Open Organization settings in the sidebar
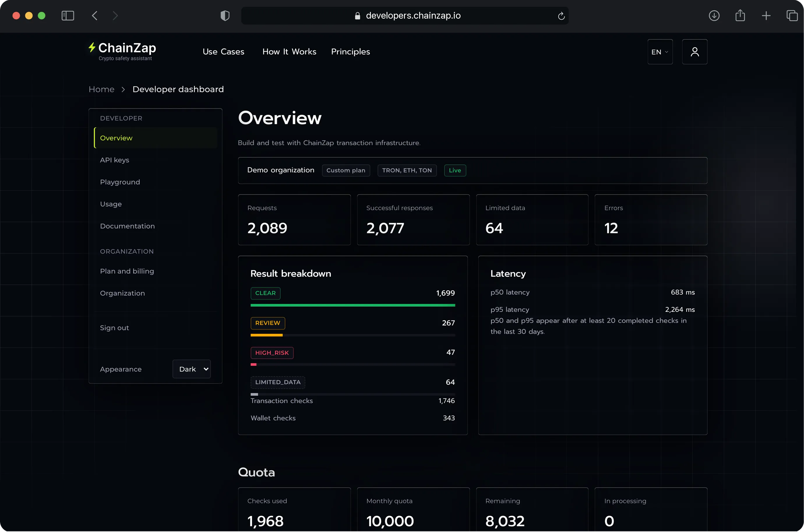 (123, 293)
